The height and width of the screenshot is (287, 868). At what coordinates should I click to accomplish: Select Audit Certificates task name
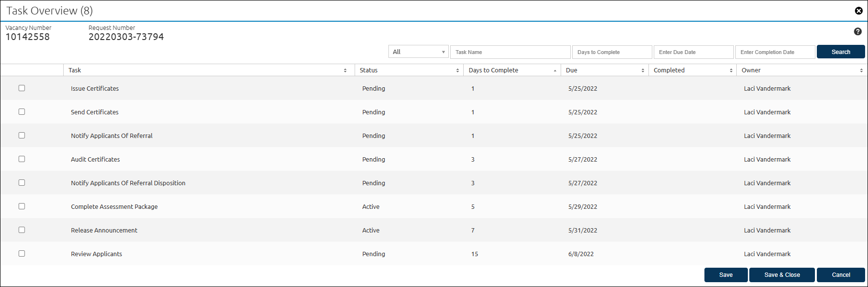95,160
